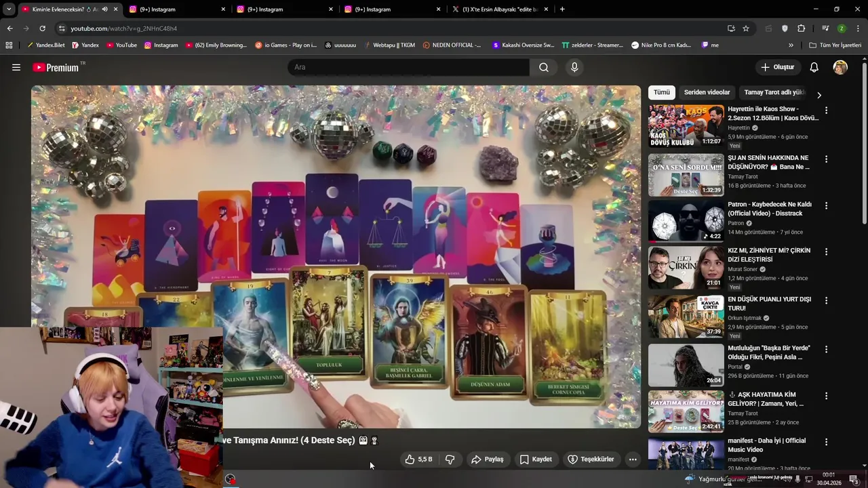Screen dimensions: 868x488
Task: Open YouTube notifications bell
Action: pyautogui.click(x=814, y=67)
